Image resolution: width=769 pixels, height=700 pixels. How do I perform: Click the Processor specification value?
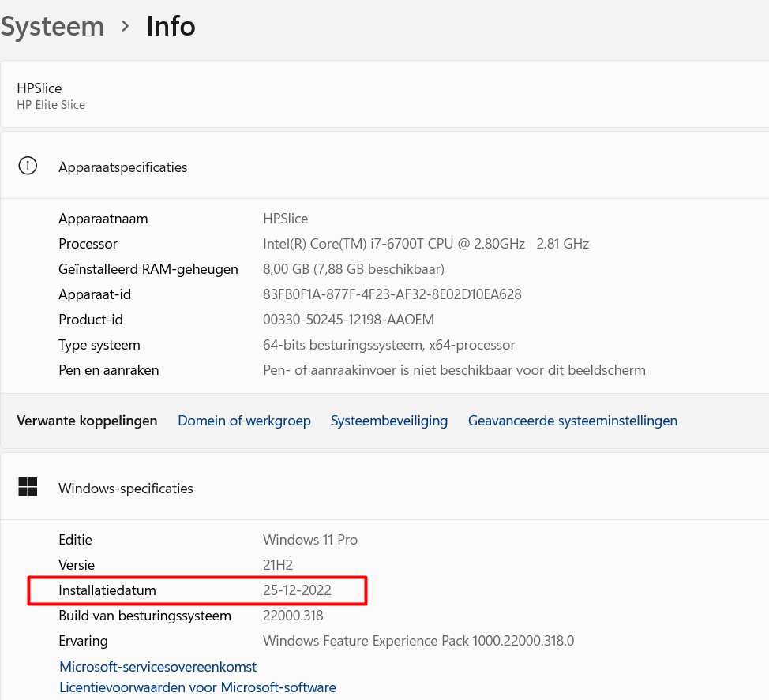[426, 244]
